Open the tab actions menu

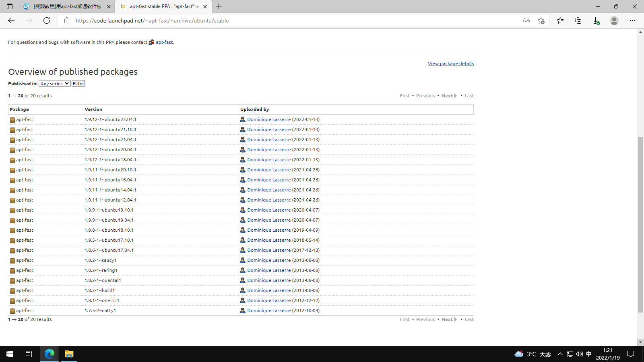click(10, 6)
